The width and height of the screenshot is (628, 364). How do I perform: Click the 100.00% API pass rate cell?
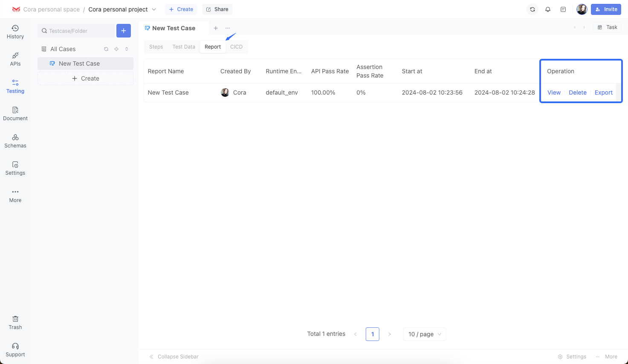pos(323,92)
